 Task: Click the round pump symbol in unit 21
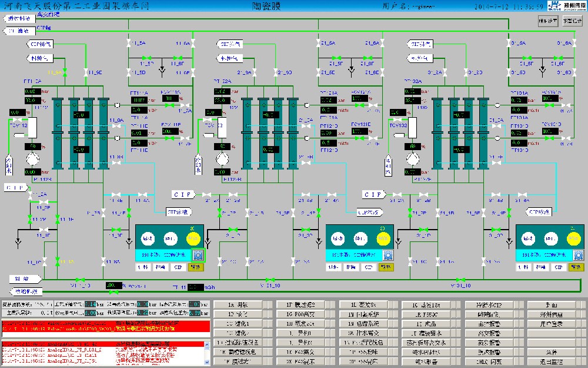click(x=222, y=159)
